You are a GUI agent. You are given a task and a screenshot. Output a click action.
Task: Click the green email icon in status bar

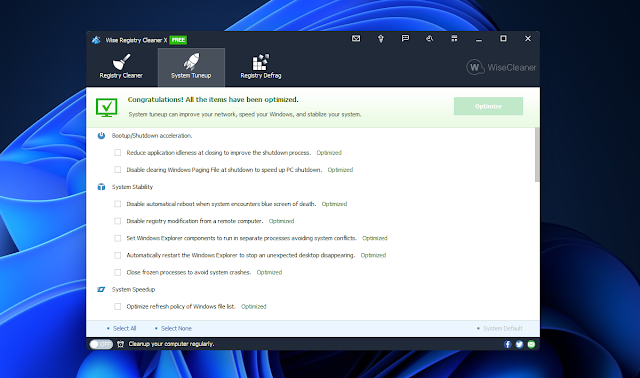531,344
